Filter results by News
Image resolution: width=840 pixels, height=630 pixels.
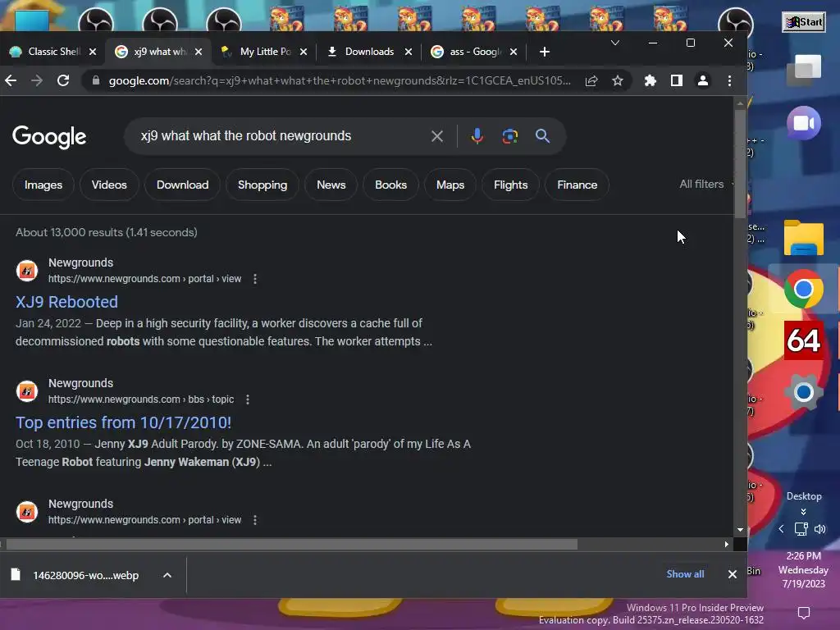click(331, 185)
